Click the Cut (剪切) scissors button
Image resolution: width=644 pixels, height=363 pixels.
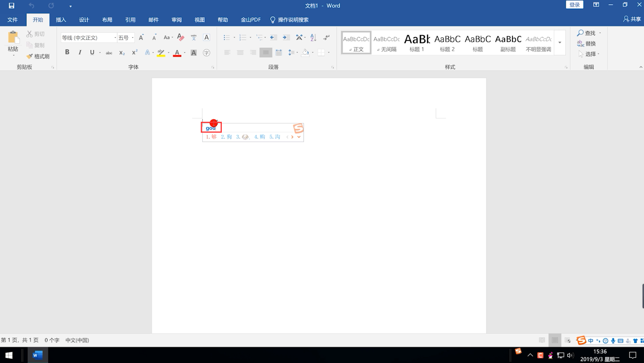pyautogui.click(x=35, y=34)
